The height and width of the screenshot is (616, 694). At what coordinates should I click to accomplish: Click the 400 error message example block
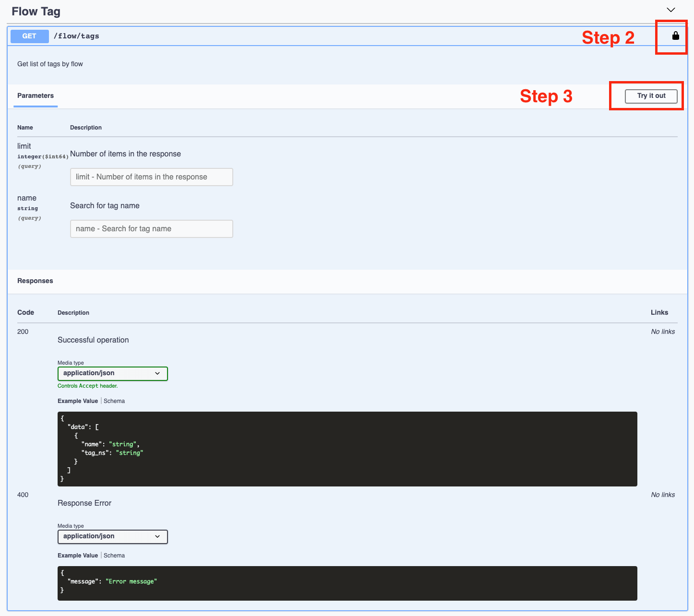(x=347, y=583)
